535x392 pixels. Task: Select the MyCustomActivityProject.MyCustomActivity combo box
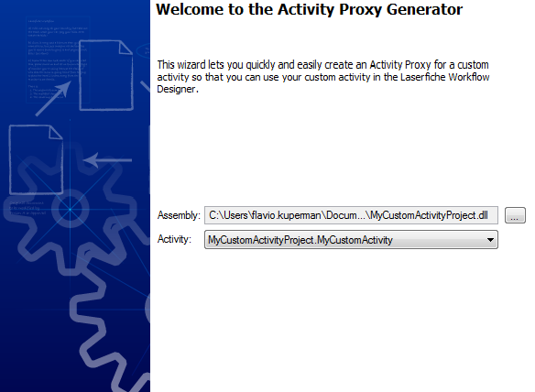(351, 240)
